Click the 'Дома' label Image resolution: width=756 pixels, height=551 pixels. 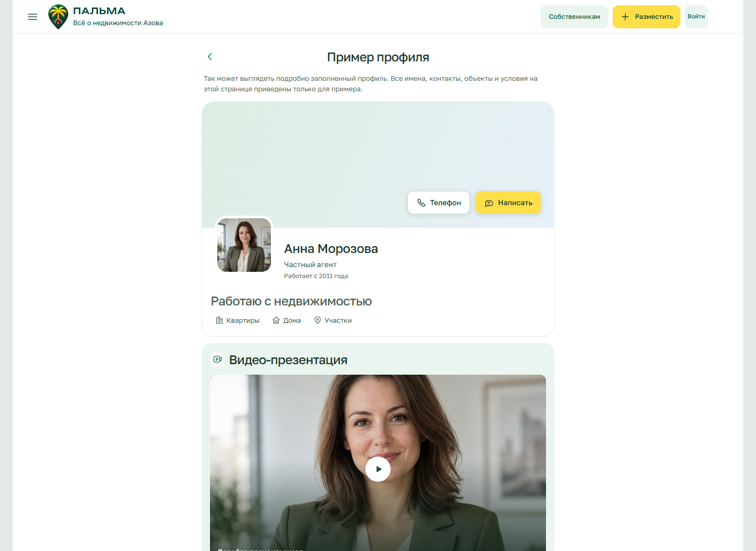click(292, 321)
